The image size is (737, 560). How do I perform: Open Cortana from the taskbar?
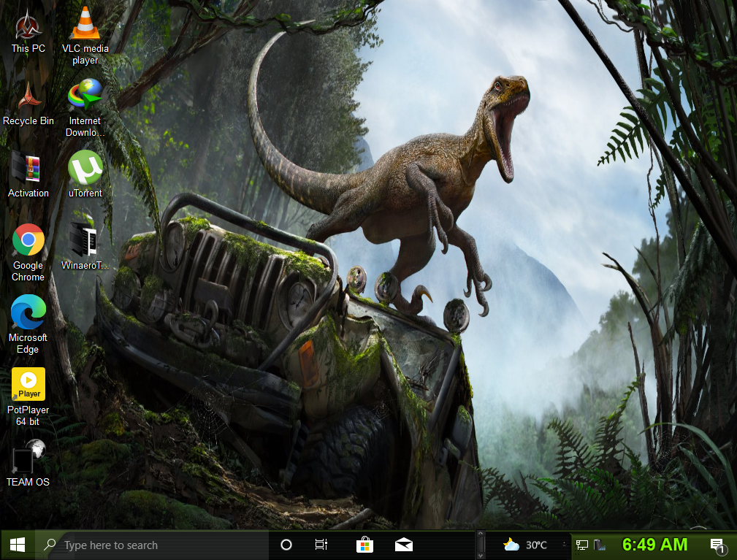[x=286, y=545]
